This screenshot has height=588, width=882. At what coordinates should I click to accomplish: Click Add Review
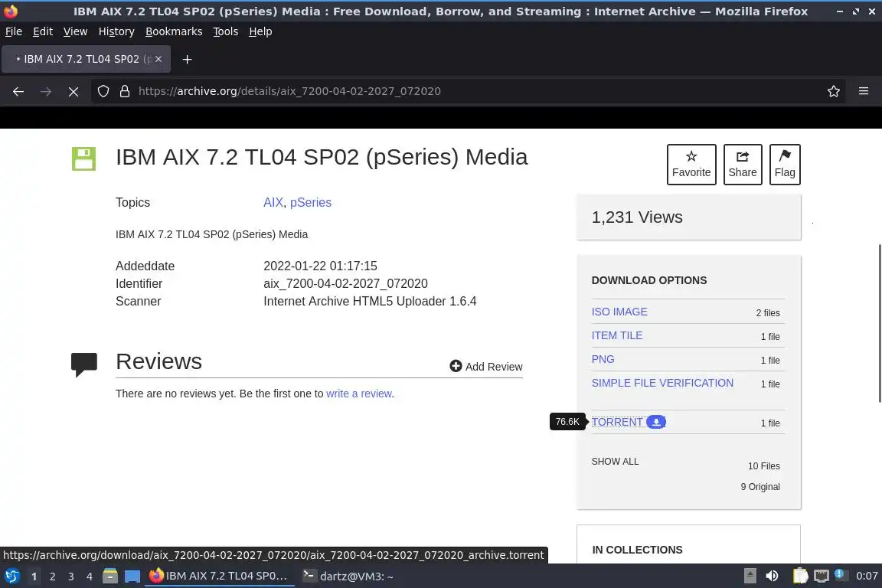tap(486, 366)
